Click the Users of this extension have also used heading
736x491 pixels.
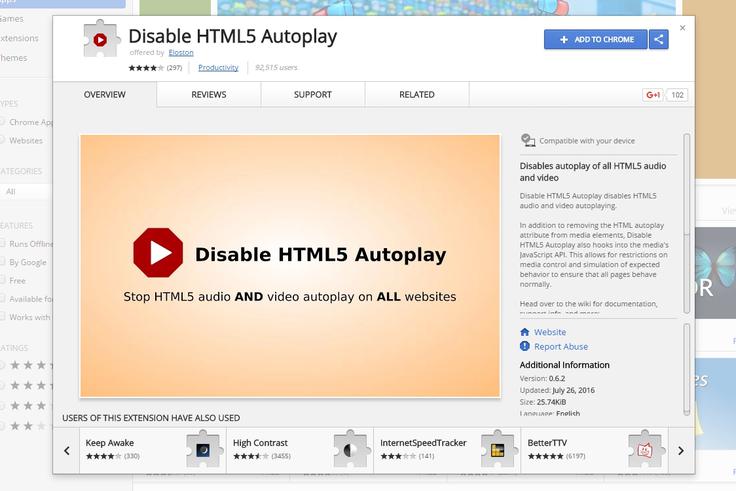[151, 418]
